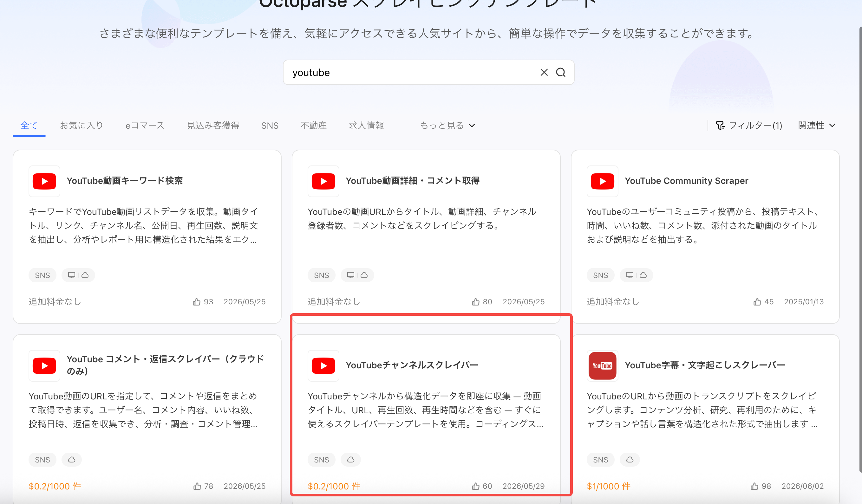862x504 pixels.
Task: Click SNS tag on YouTube Community Scraper card
Action: [x=601, y=275]
